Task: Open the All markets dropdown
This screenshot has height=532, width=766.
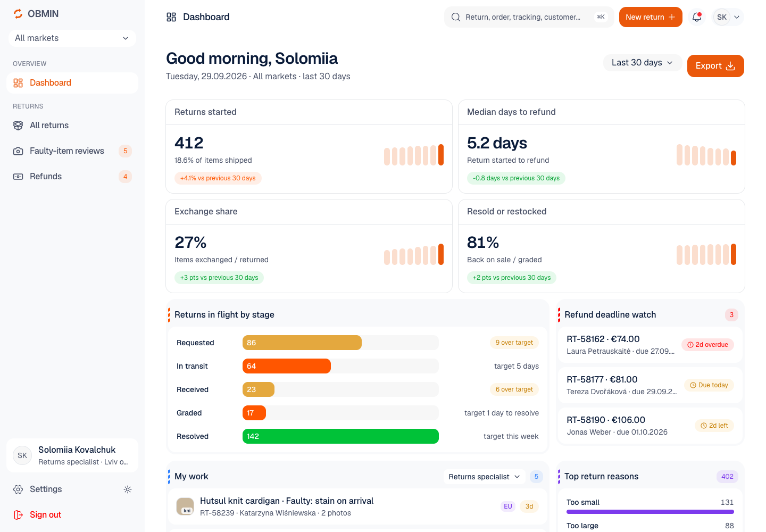Action: [72, 38]
